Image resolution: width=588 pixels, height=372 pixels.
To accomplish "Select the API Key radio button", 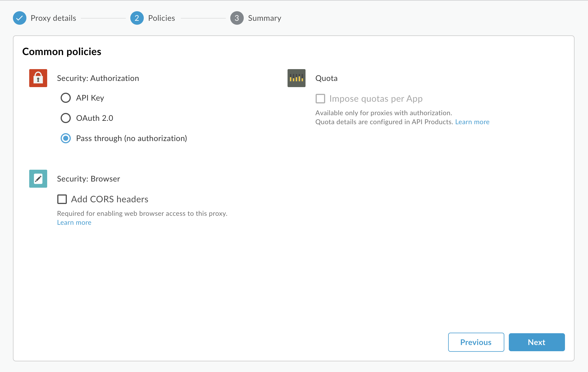I will coord(65,98).
